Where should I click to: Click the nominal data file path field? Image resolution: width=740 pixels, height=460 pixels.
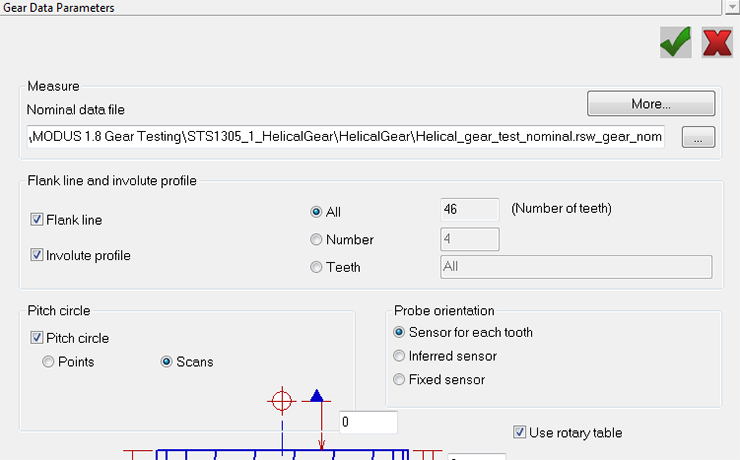click(346, 137)
